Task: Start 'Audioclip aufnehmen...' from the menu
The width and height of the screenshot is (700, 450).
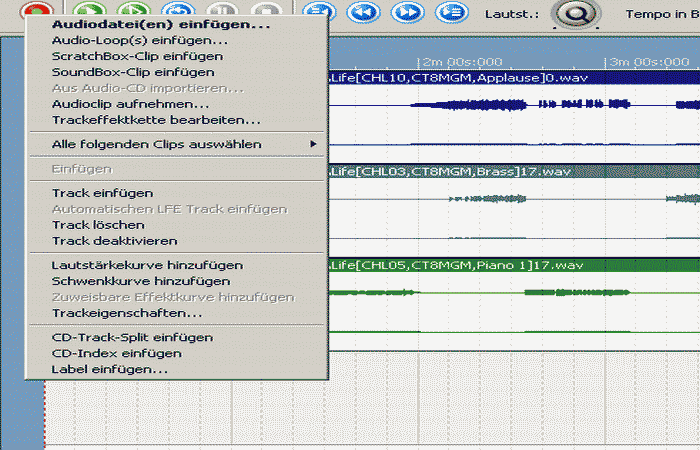Action: click(x=130, y=104)
